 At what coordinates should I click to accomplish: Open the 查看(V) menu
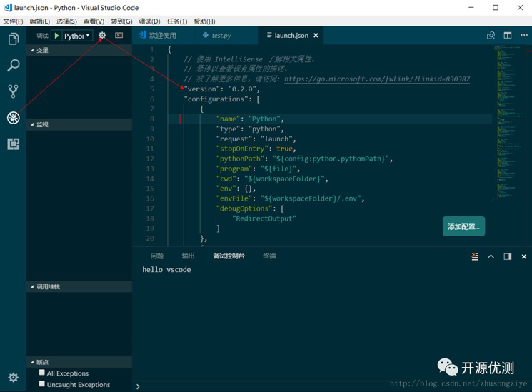click(94, 21)
